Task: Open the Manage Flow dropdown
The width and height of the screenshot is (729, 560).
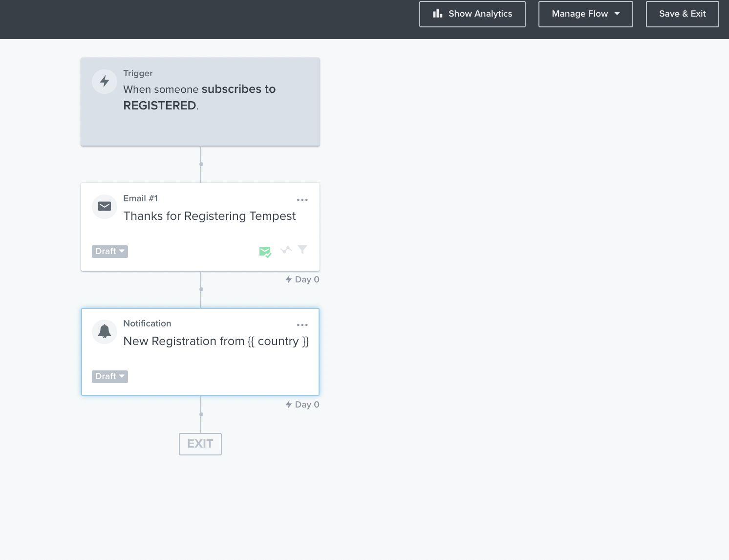Action: click(x=585, y=14)
